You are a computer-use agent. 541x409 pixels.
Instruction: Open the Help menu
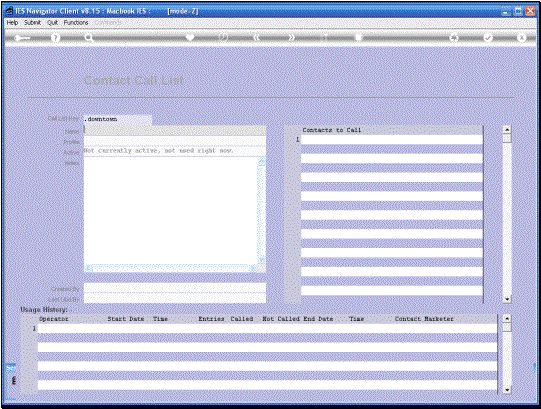point(12,22)
